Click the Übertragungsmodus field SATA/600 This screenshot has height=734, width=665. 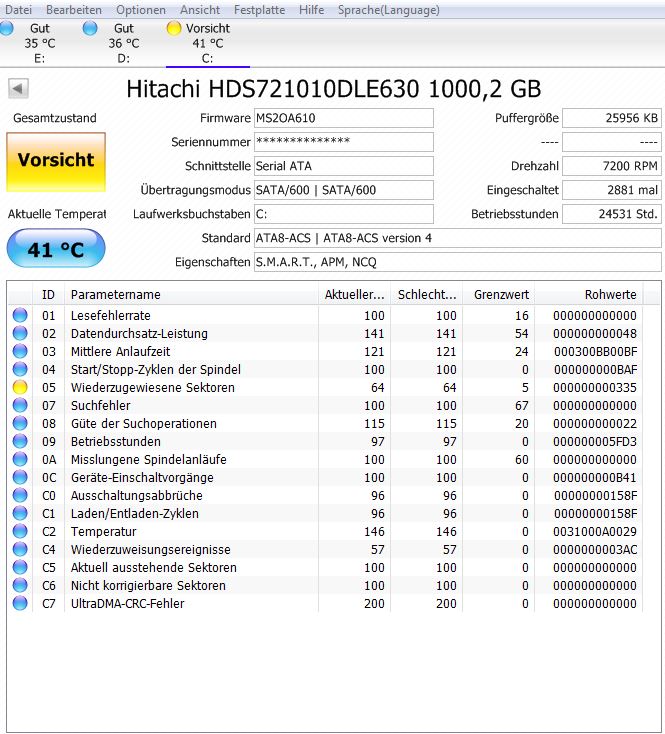(x=343, y=190)
